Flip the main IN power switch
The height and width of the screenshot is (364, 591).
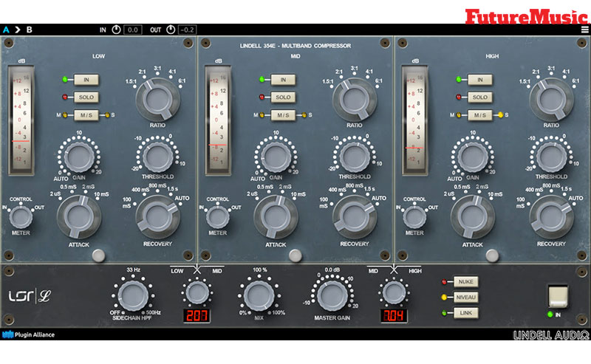pos(558,296)
